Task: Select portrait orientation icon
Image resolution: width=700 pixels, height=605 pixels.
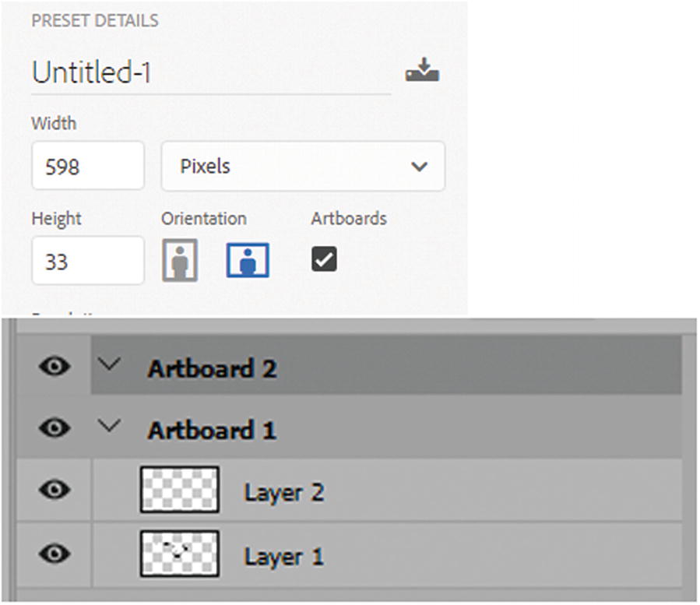Action: pos(179,260)
